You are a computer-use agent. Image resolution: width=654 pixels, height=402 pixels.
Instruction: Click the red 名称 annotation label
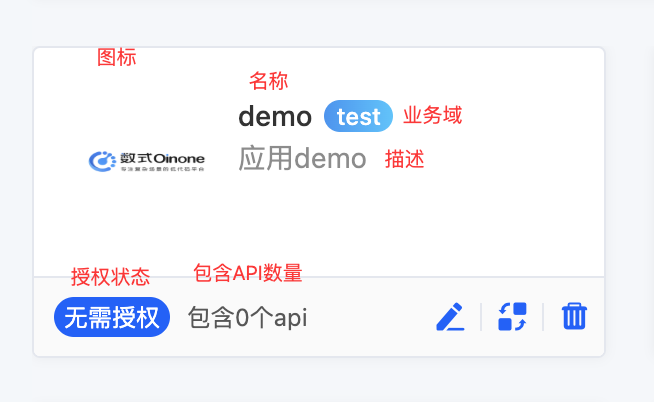point(269,81)
